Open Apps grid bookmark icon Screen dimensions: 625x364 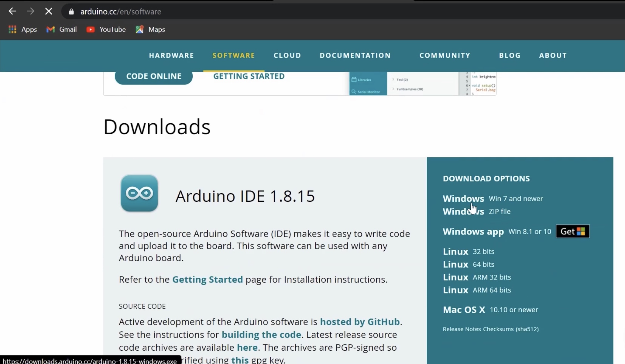[x=12, y=29]
